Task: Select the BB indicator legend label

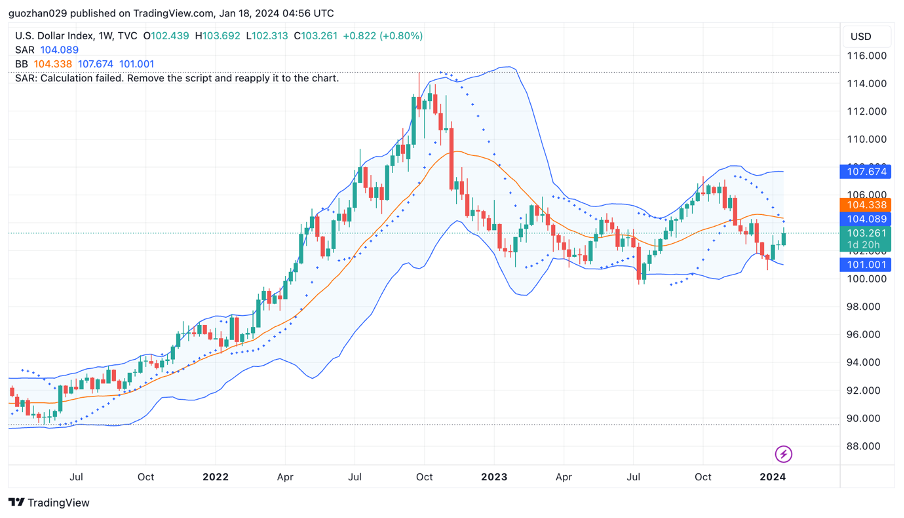Action: (x=22, y=64)
